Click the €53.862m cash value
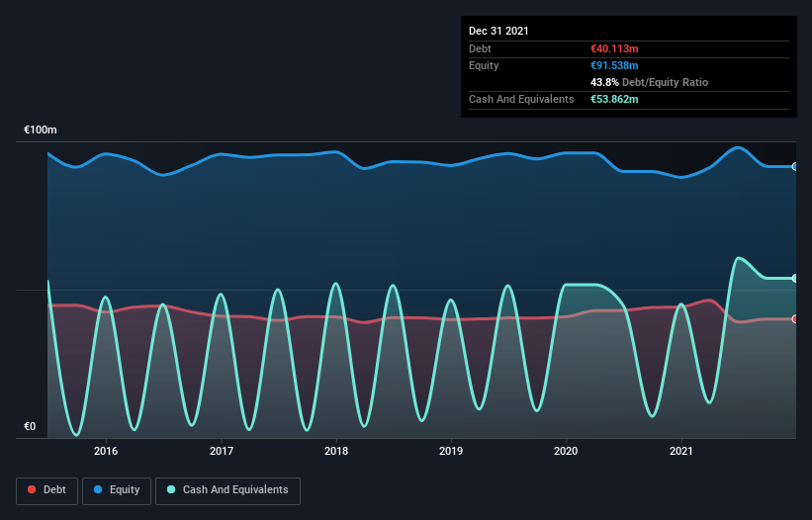Image resolution: width=812 pixels, height=520 pixels. coord(614,99)
